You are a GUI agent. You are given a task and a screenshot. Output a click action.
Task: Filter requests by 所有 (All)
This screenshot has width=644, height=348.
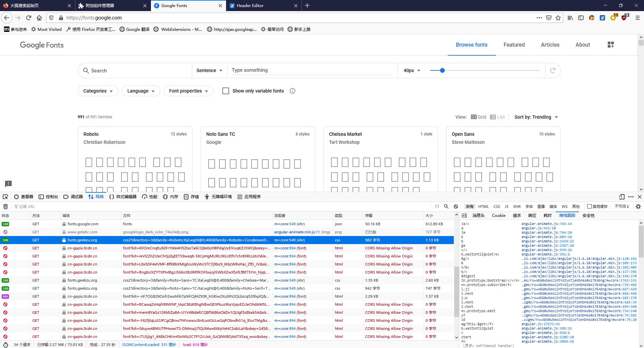coord(470,207)
